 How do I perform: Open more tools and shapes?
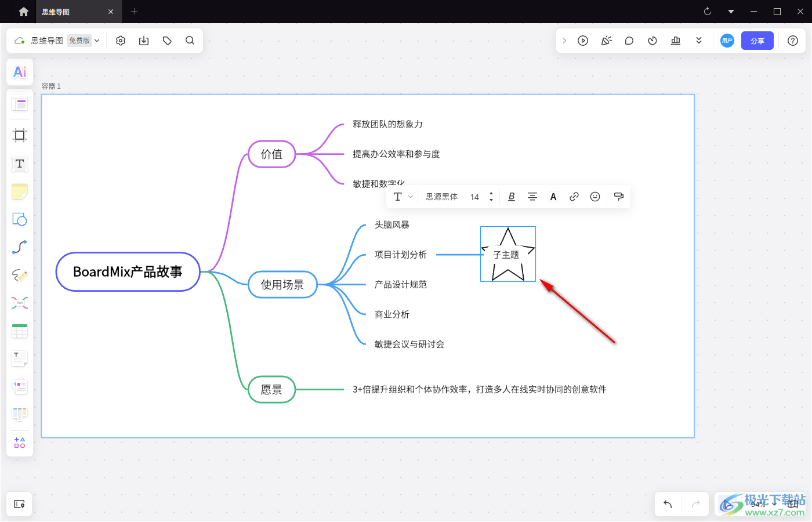pos(20,442)
